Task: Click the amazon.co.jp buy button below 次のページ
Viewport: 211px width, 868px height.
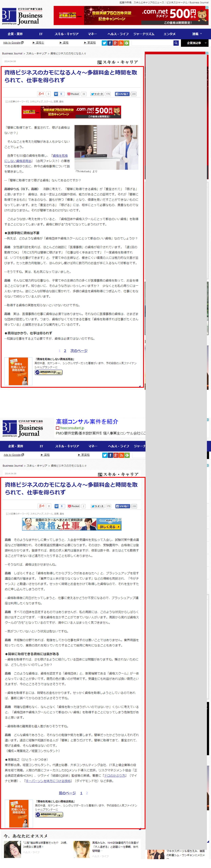Action: point(49,372)
